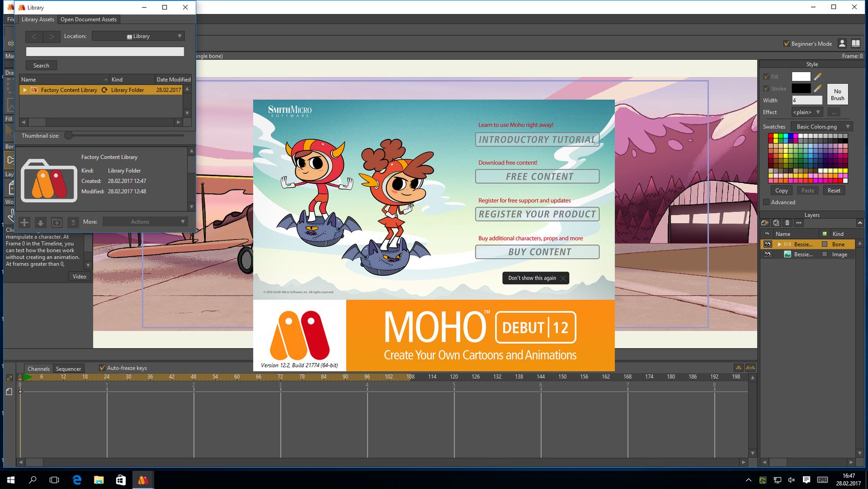Click the Kind column header in Library list
Screen dimensions: 868x489
(132, 79)
